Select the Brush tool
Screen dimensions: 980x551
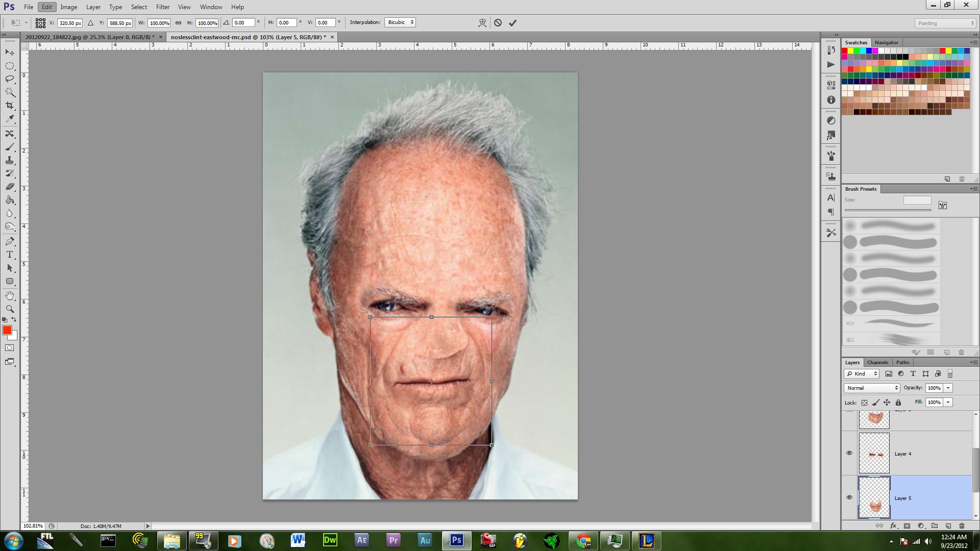click(x=10, y=147)
